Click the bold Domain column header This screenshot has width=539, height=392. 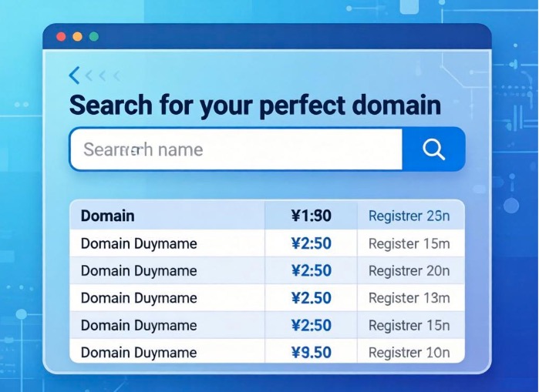[x=108, y=216]
